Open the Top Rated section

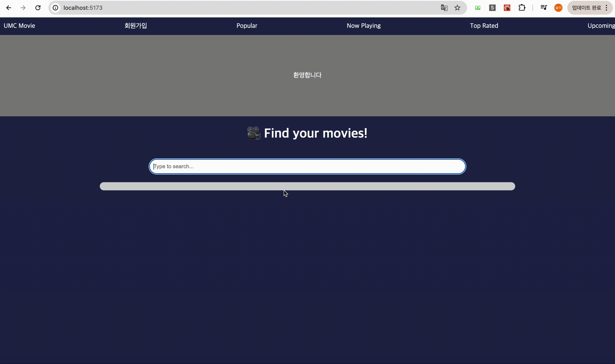coord(484,26)
